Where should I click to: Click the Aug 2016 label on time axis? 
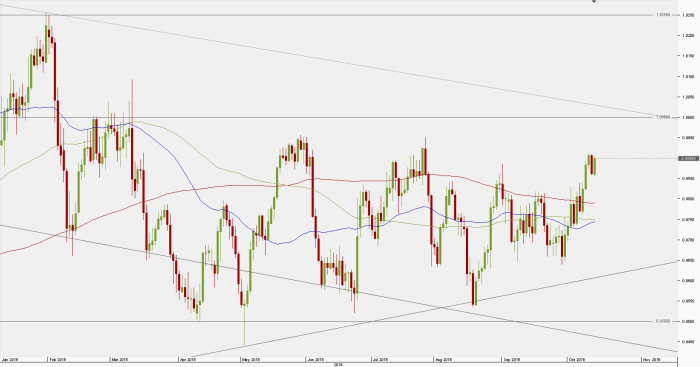(x=443, y=359)
